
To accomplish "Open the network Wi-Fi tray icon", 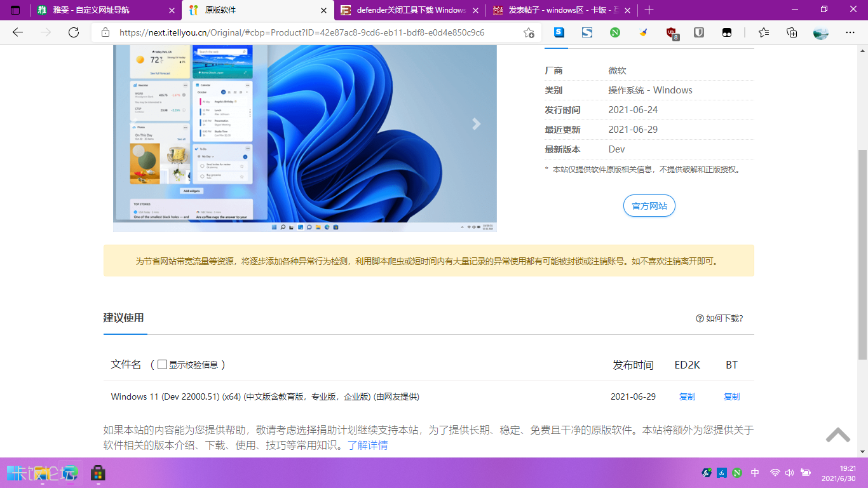I will coord(775,473).
